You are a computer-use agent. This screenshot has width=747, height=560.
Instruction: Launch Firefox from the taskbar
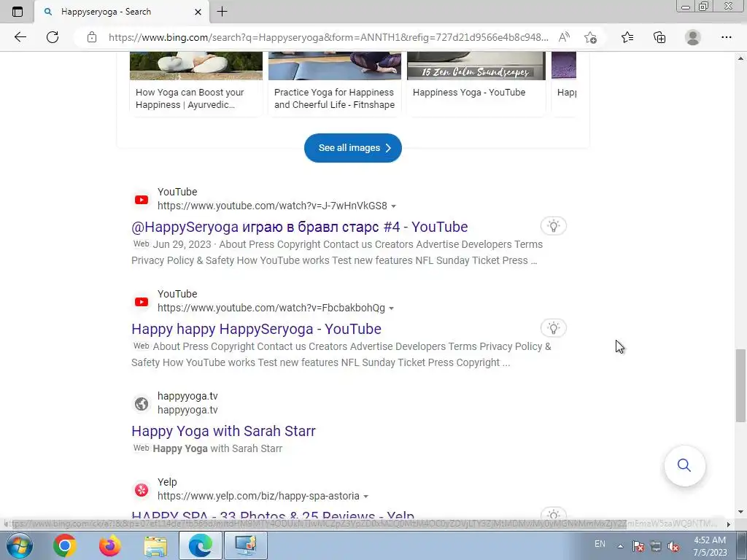click(109, 545)
